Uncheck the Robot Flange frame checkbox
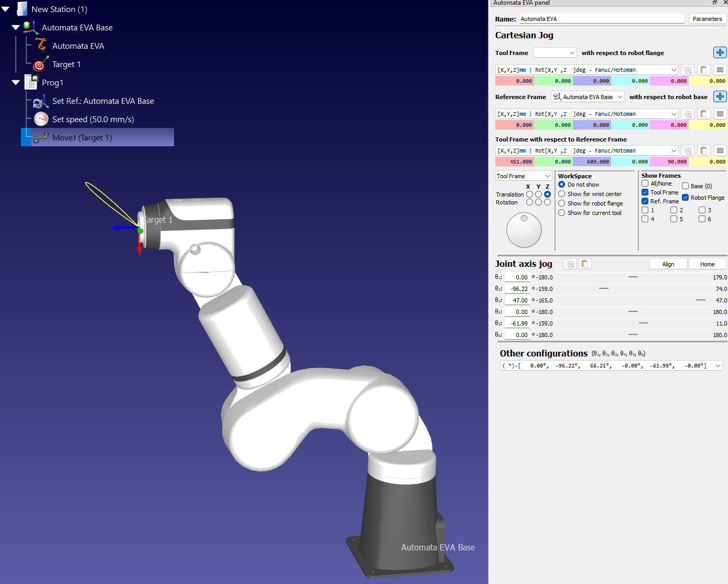Image resolution: width=728 pixels, height=584 pixels. point(685,198)
